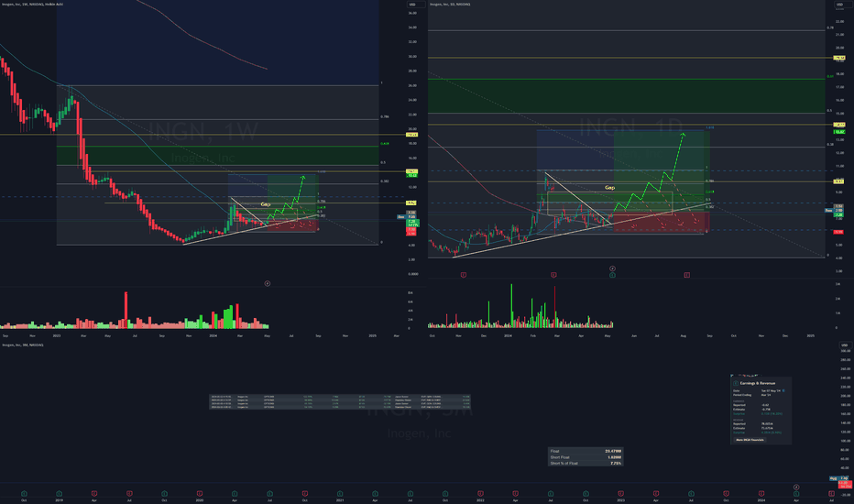Click the daily chart 1D legend title

click(x=450, y=4)
